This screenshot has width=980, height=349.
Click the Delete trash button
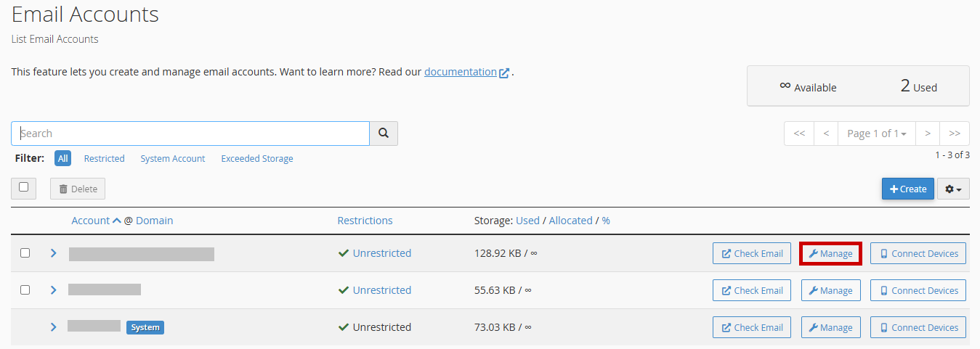tap(78, 189)
